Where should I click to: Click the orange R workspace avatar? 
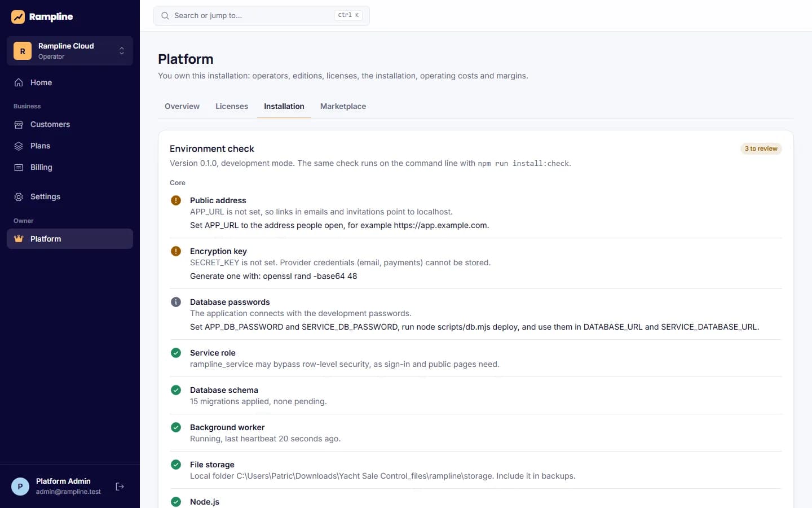23,51
